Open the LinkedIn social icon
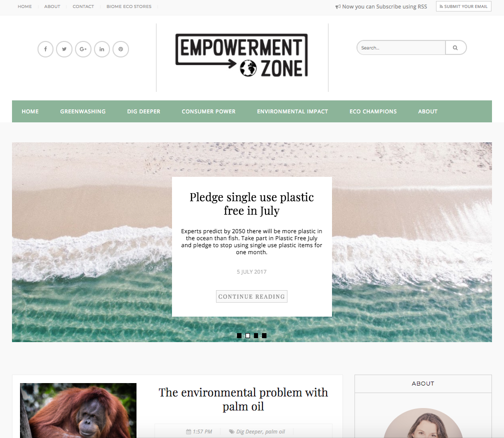 (102, 49)
